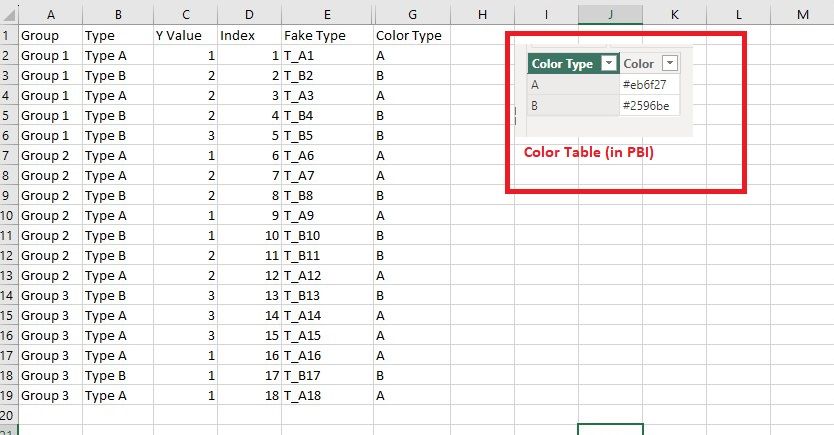Click the 'Color Table (in PBI)' caption

588,152
